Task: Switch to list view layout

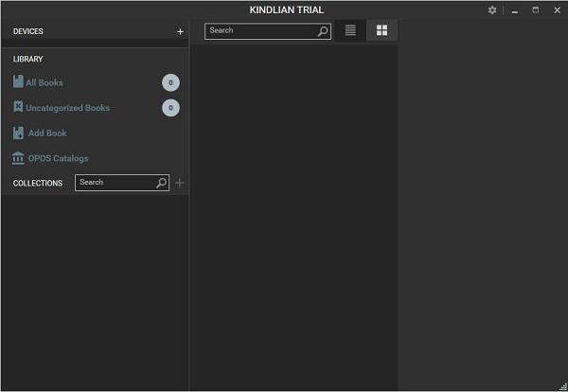Action: pos(350,30)
